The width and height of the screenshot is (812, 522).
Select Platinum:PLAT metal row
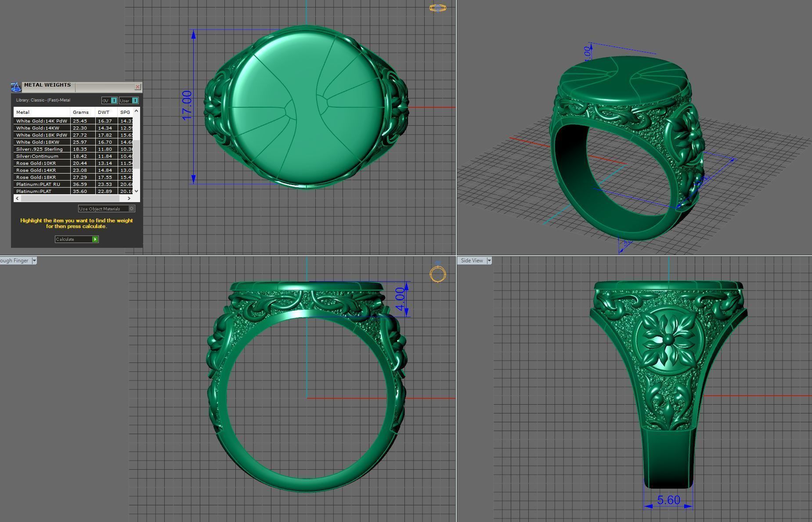pos(73,191)
